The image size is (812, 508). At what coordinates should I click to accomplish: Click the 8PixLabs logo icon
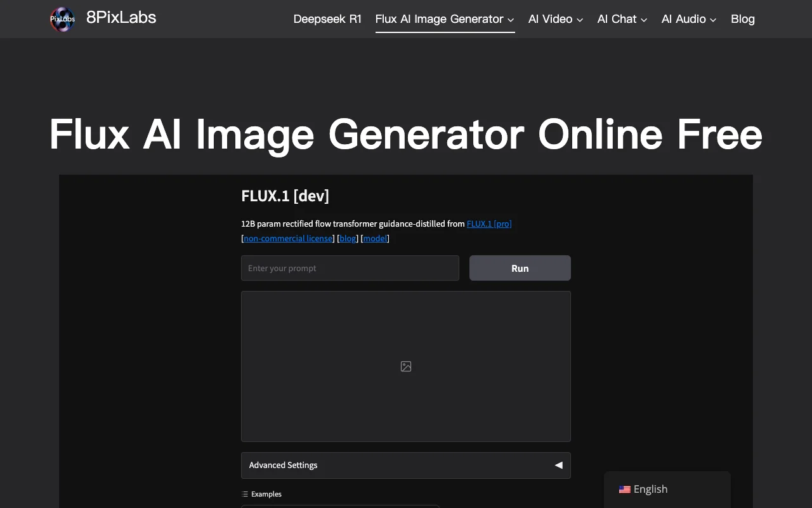[62, 19]
